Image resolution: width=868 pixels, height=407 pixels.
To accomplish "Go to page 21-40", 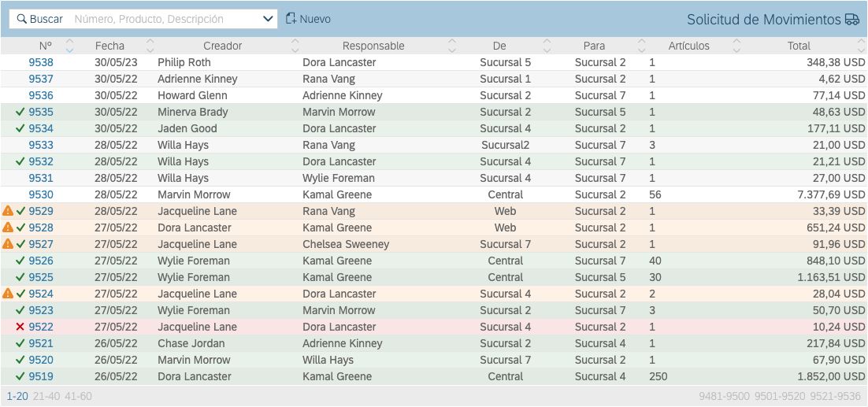I will point(46,396).
